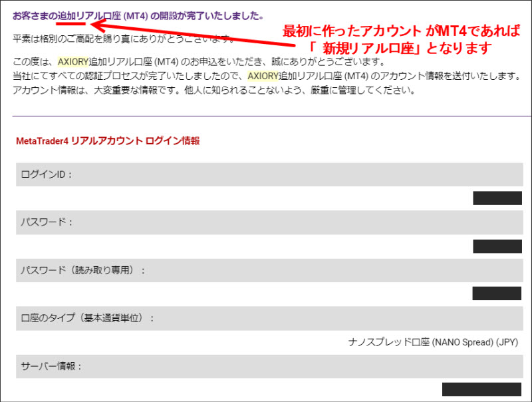Click the ナノスプレッド口座 (NANO Spread) (JPY) value
The height and width of the screenshot is (402, 532).
[x=433, y=342]
